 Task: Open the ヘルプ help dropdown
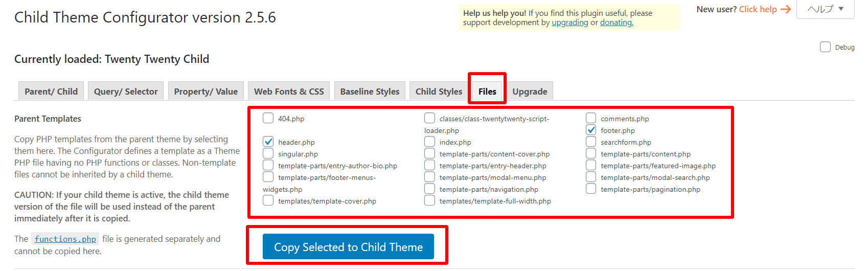[x=825, y=9]
